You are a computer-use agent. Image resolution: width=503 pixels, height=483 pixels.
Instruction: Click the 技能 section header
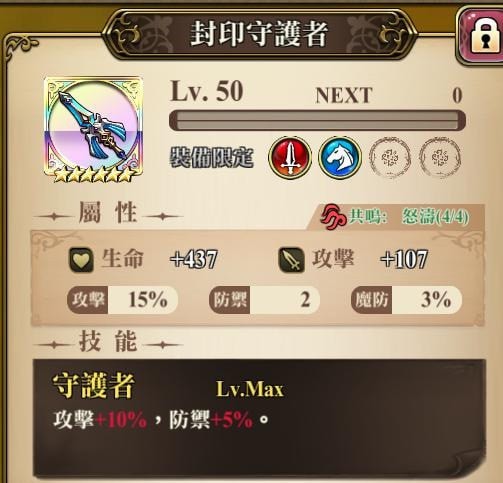click(x=108, y=341)
